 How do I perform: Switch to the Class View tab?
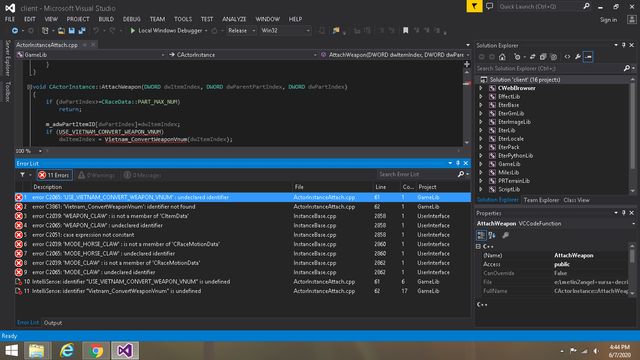click(x=576, y=200)
